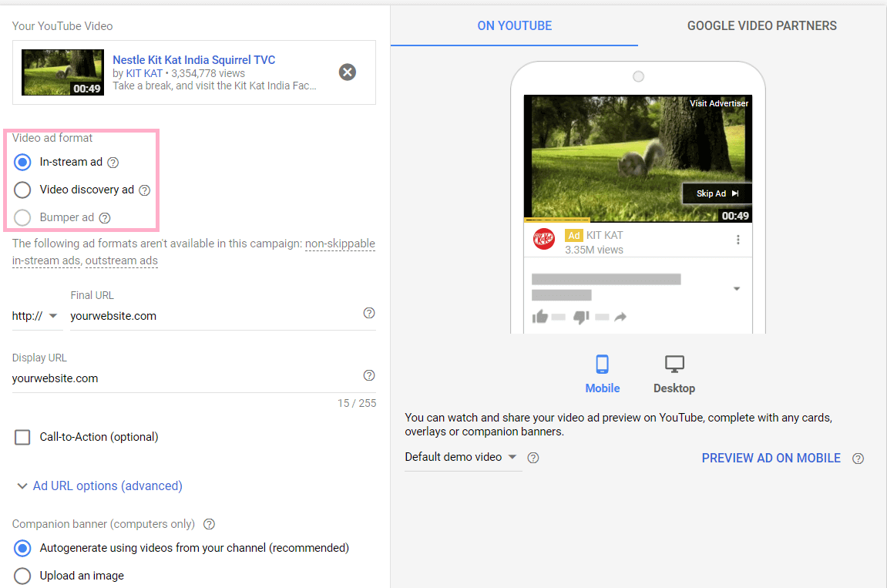Click help icon beside Video discovery ad
Viewport: 887px width, 588px height.
[144, 190]
